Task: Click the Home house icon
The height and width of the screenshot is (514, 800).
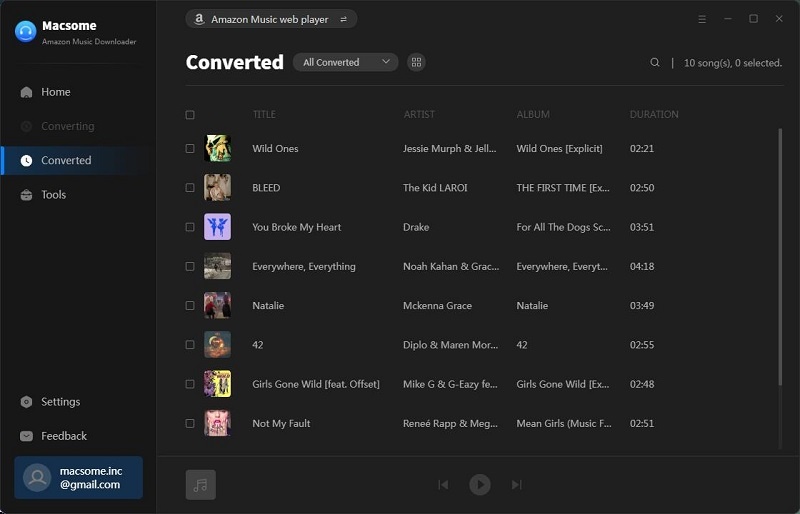Action: pyautogui.click(x=26, y=92)
